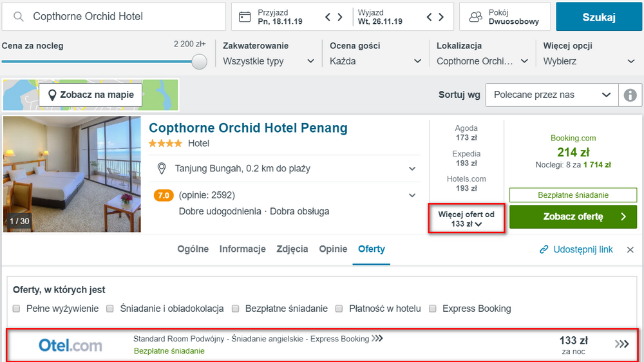Viewport: 644px width, 362px height.
Task: Tick the Bezpłatne śniadanie filter checkbox
Action: pos(236,309)
